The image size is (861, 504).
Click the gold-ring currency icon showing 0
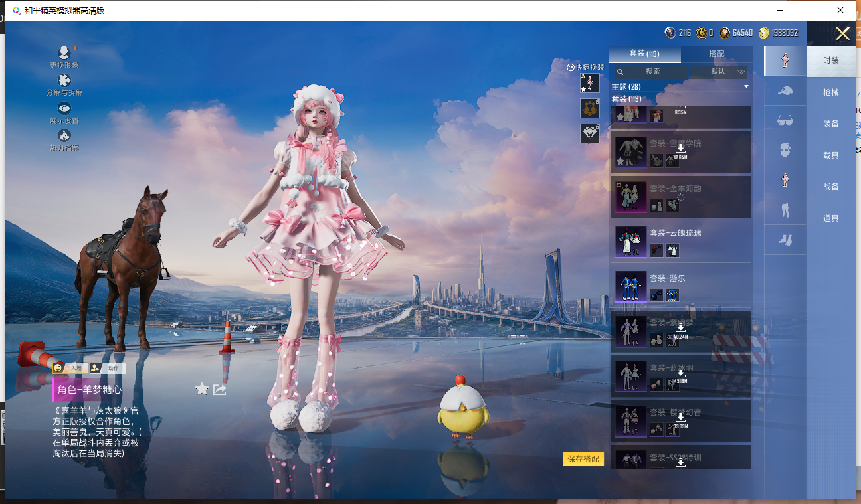click(702, 33)
